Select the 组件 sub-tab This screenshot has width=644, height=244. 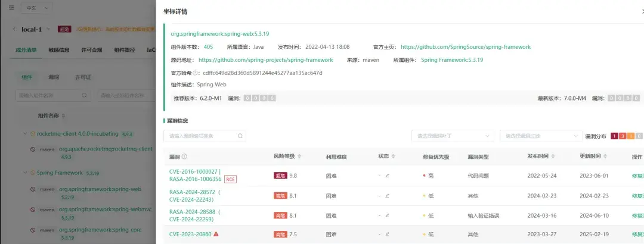[27, 77]
